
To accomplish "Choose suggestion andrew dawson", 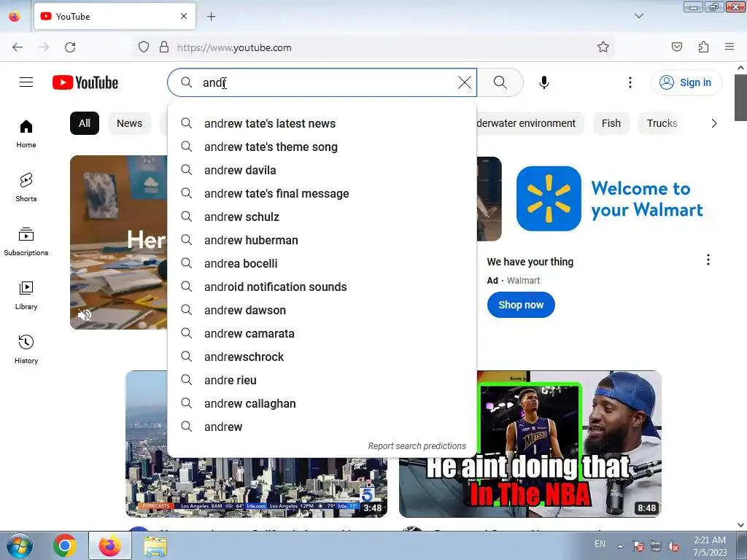I will [x=322, y=310].
